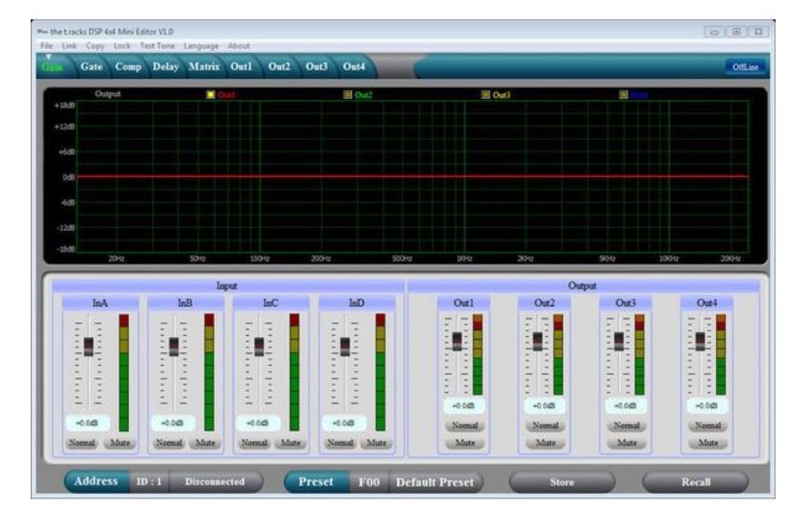Toggle the Out4 curve checkbox in graph legend
812x523 pixels.
pyautogui.click(x=623, y=94)
